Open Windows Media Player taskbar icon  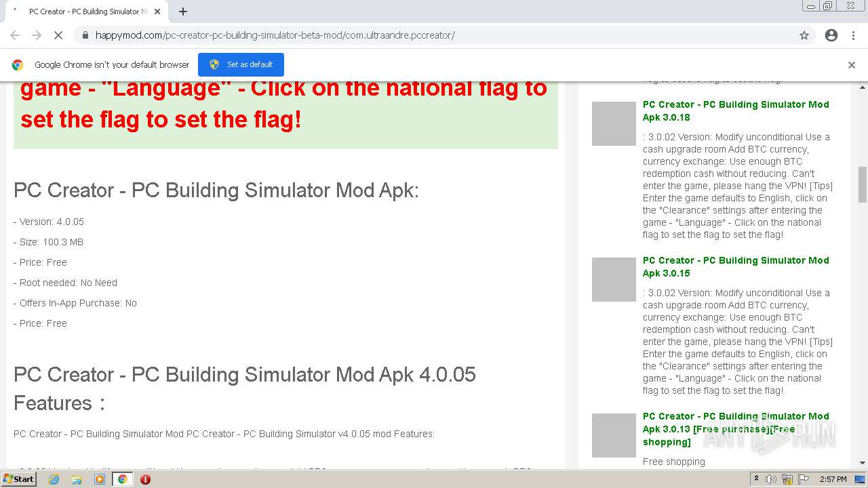pyautogui.click(x=100, y=479)
